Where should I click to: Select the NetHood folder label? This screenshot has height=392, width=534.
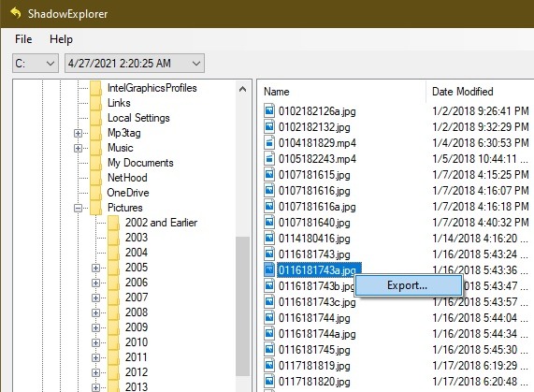click(127, 178)
